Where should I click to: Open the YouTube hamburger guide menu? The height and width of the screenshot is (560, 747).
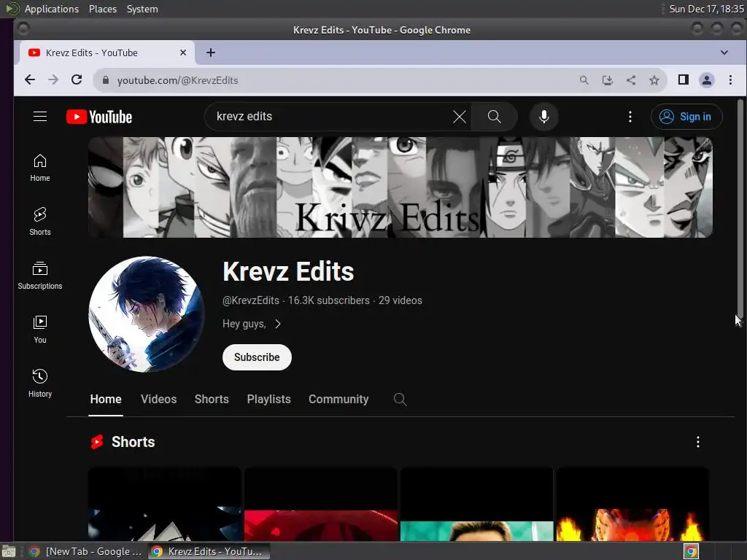pos(40,117)
